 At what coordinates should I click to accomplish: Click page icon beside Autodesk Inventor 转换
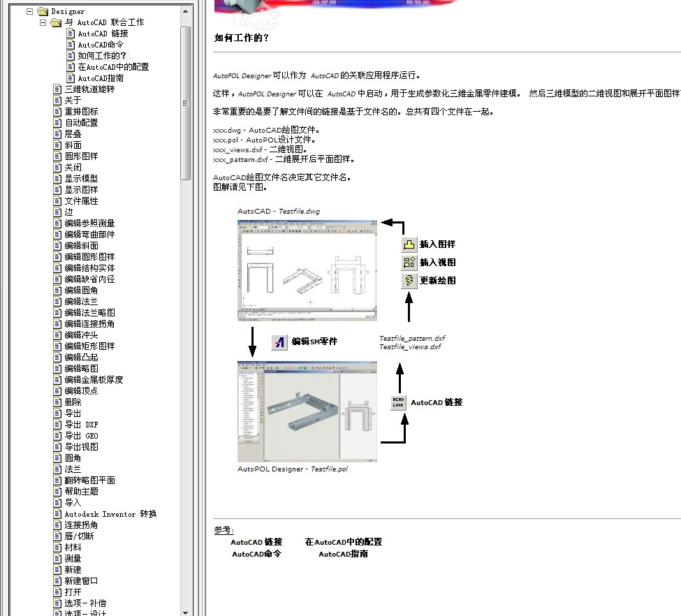57,514
